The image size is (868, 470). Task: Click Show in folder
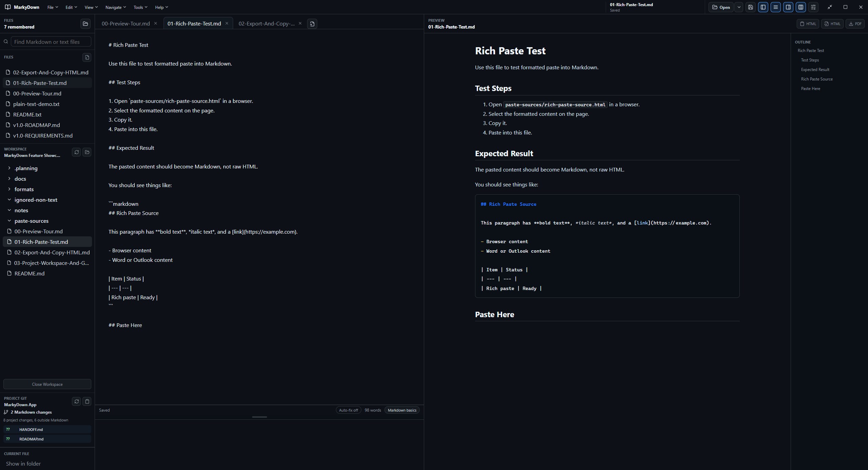point(23,464)
